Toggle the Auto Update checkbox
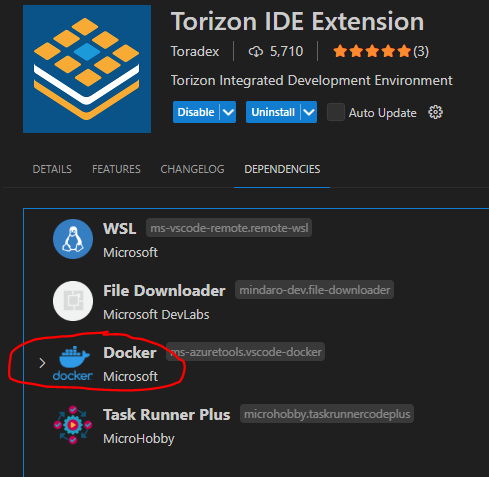This screenshot has width=489, height=477. pos(336,112)
